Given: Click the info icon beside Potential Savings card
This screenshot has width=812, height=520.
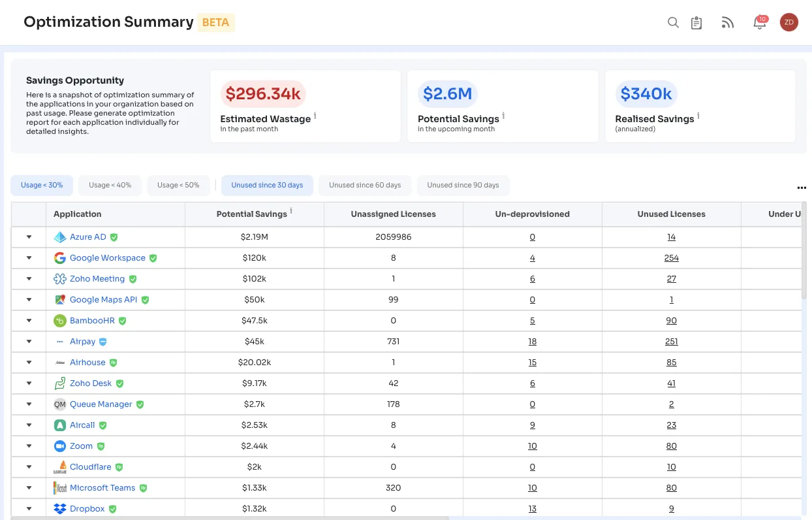Looking at the screenshot, I should click(503, 116).
